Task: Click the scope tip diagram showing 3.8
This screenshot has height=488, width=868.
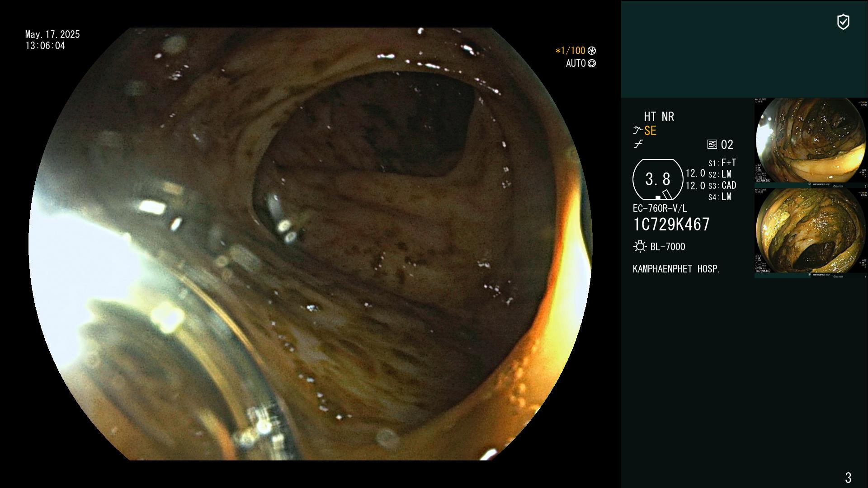Action: point(658,179)
